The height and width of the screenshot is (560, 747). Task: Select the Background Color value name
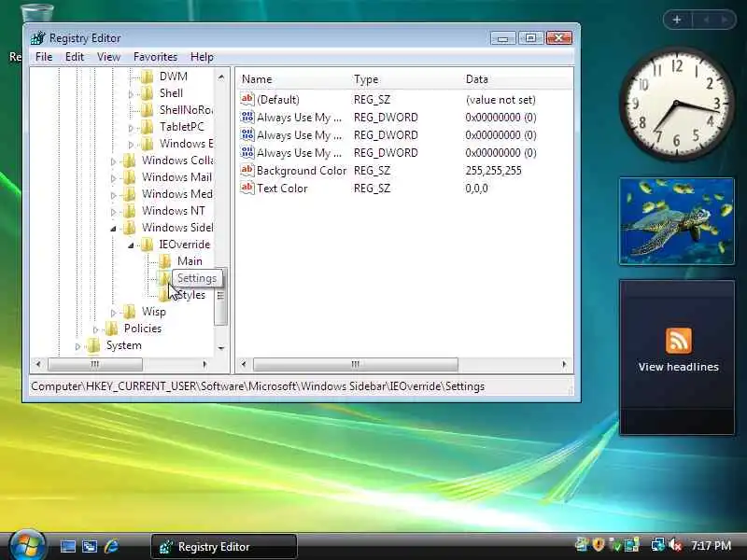pos(301,171)
